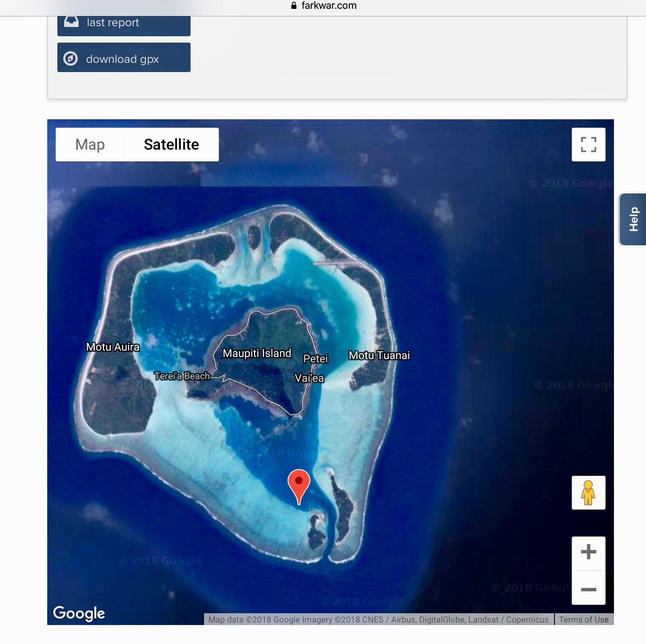Click the inbox icon beside last report
This screenshot has width=646, height=644.
(x=71, y=21)
